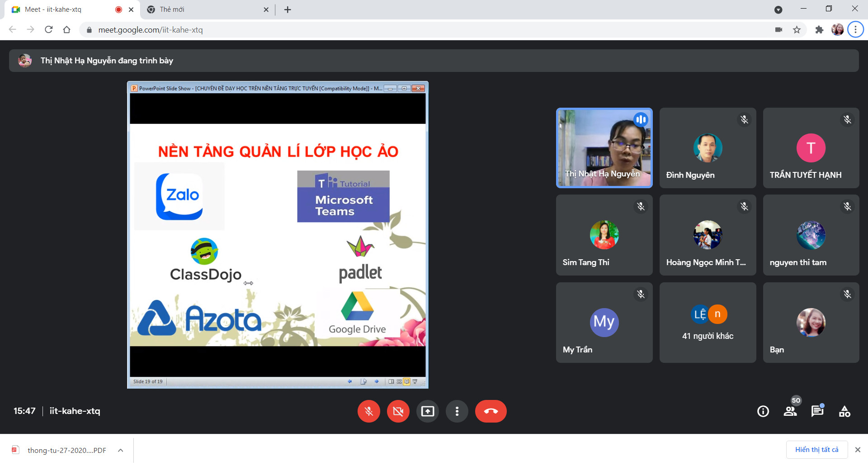
Task: Turn on microphone in Meet
Action: [369, 411]
